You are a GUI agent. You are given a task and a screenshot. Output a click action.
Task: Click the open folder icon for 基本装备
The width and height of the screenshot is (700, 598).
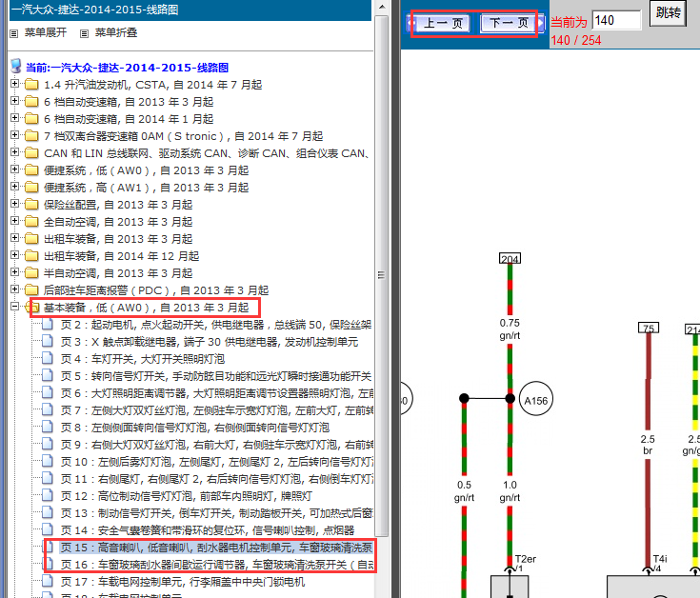pos(32,309)
